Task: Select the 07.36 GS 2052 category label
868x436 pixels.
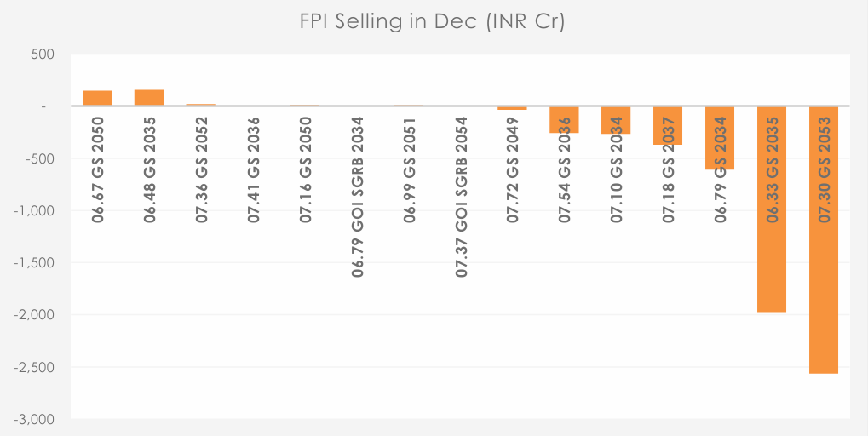Action: coord(202,170)
